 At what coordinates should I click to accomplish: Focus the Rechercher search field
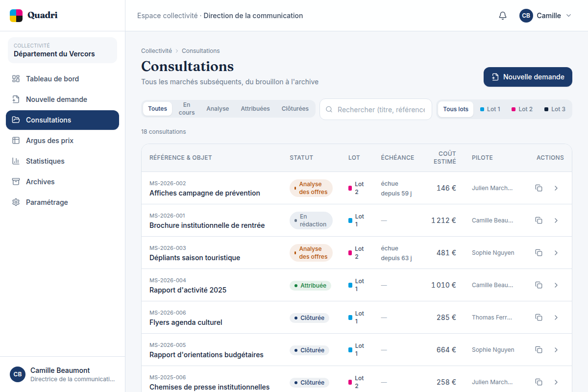click(x=376, y=109)
